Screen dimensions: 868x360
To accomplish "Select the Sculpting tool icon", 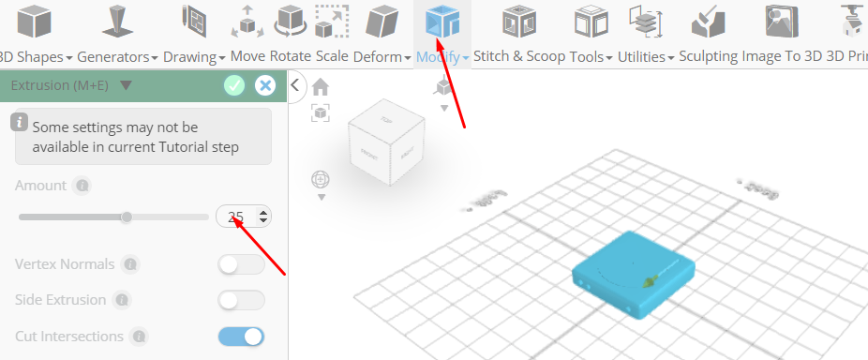I will (709, 21).
